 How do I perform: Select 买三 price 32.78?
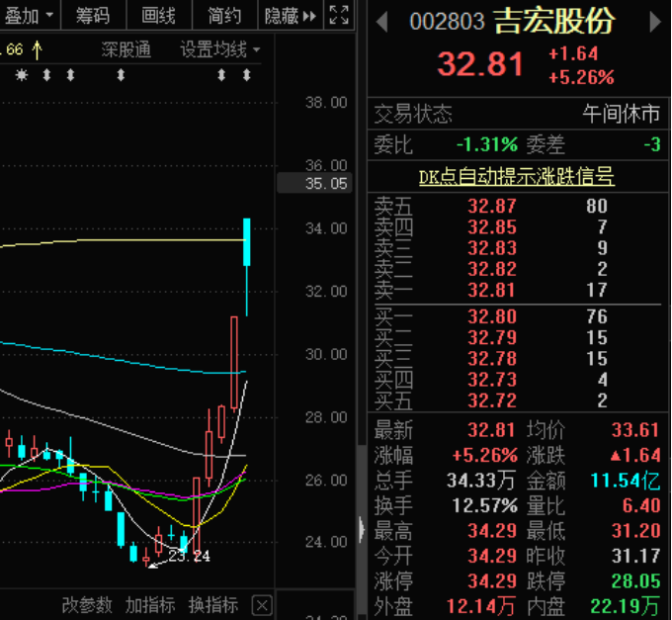pyautogui.click(x=492, y=358)
